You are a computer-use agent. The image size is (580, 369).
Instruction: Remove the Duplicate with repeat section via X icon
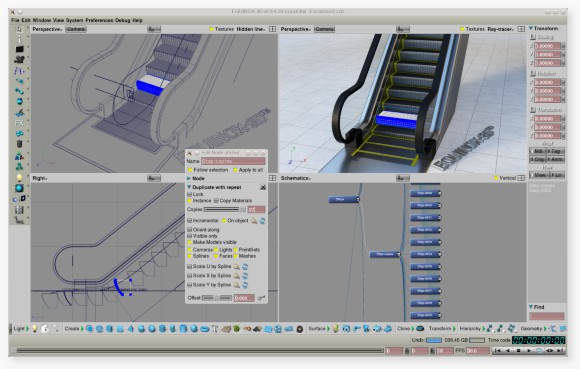(x=263, y=187)
